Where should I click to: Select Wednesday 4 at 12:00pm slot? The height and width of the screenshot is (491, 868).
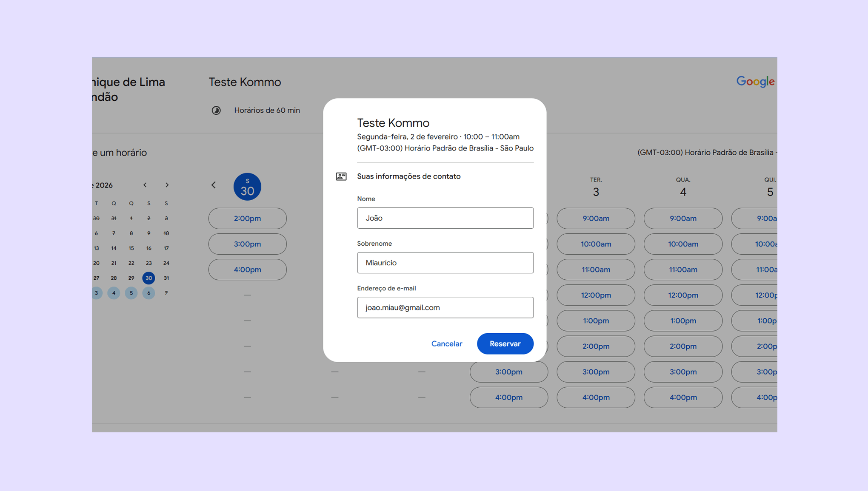(x=682, y=295)
